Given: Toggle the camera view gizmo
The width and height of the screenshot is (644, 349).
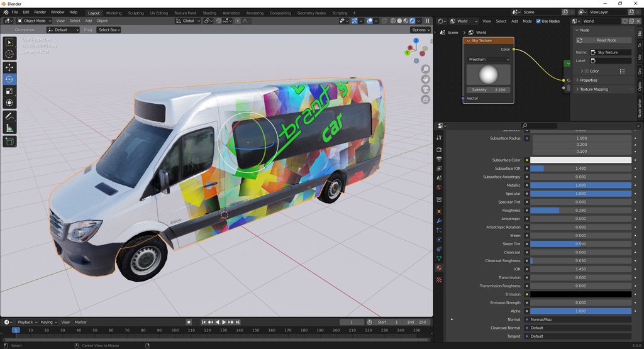Looking at the screenshot, I should (x=426, y=89).
